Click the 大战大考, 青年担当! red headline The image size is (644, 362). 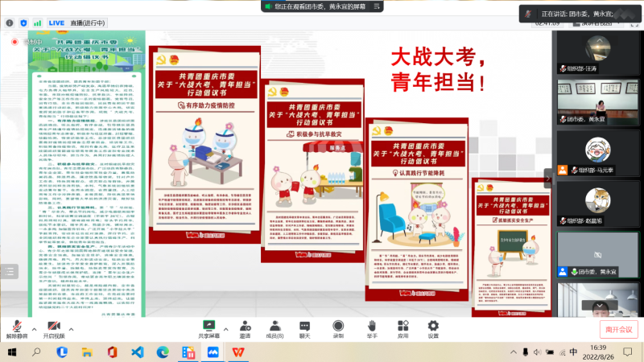tap(438, 69)
